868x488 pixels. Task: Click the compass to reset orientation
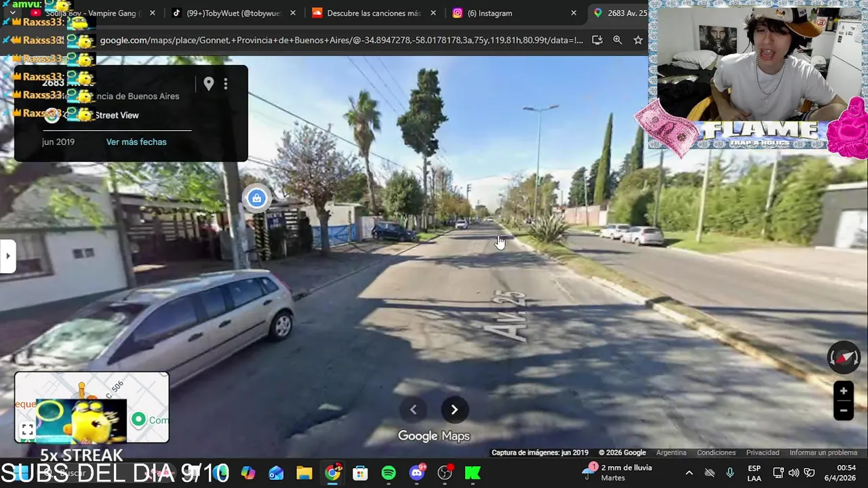click(x=844, y=357)
